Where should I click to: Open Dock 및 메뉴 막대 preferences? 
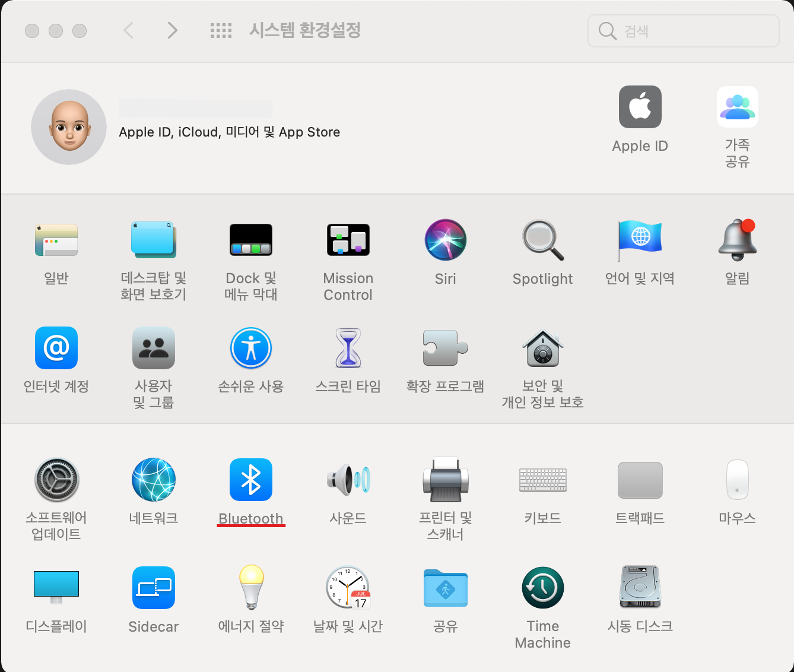click(x=251, y=240)
